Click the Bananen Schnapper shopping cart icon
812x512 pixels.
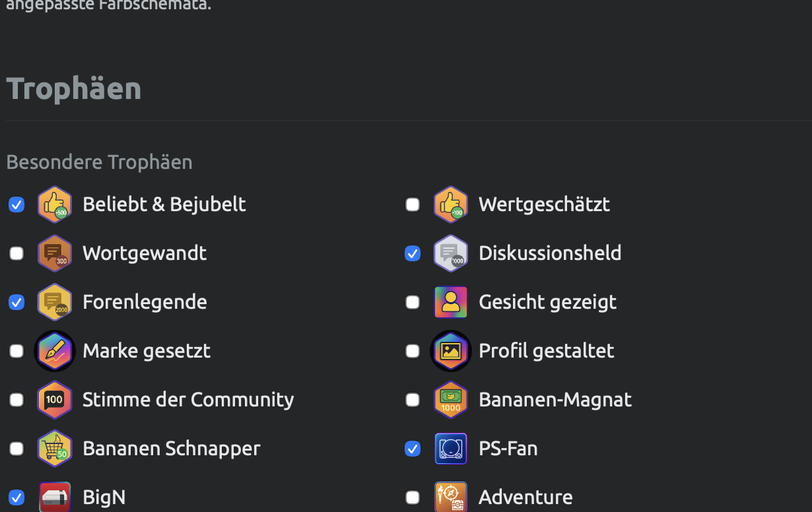coord(55,449)
